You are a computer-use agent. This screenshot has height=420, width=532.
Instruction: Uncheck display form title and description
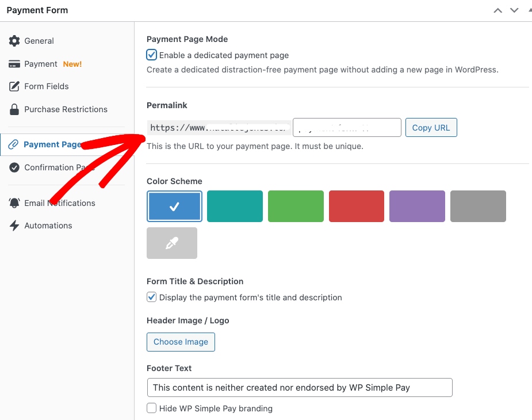pos(152,297)
